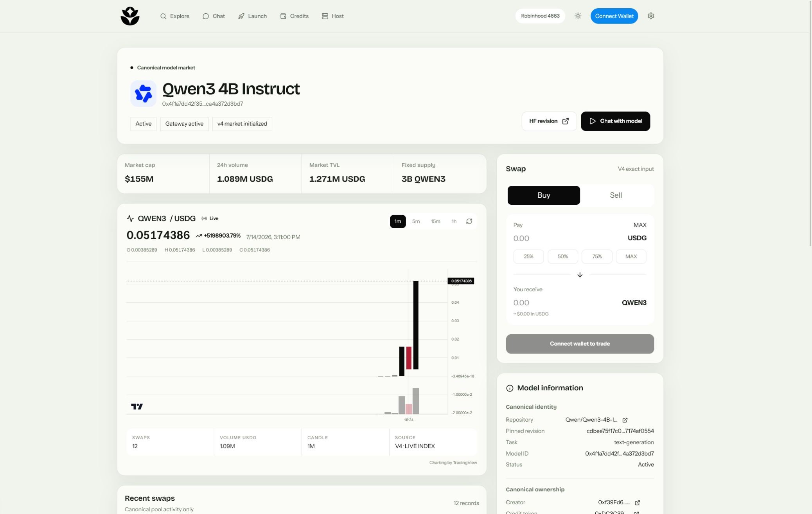Go to the Launch page

tap(252, 16)
